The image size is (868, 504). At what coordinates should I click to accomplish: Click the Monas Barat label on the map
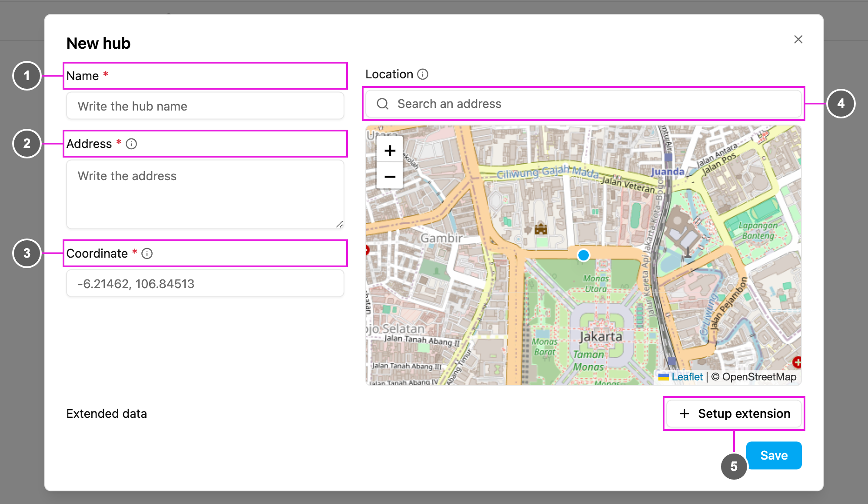[x=544, y=347]
